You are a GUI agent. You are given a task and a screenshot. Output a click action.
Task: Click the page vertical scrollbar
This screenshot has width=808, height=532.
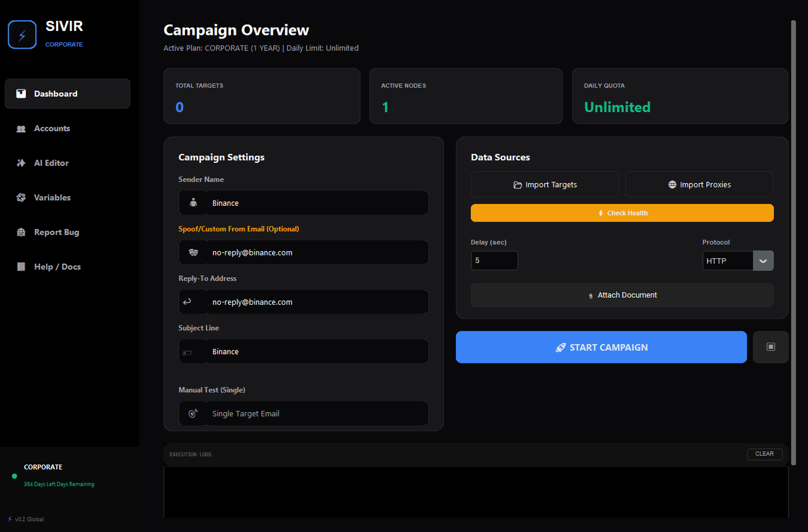pos(793,243)
